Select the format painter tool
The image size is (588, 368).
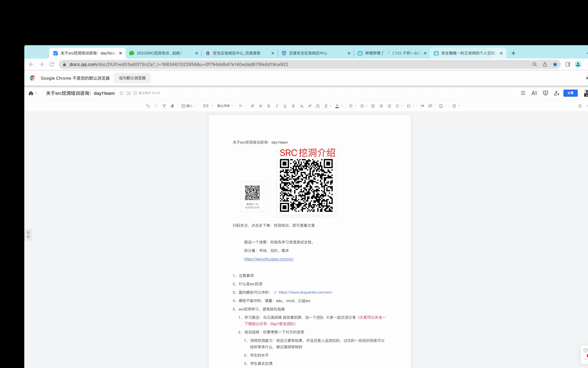click(164, 106)
